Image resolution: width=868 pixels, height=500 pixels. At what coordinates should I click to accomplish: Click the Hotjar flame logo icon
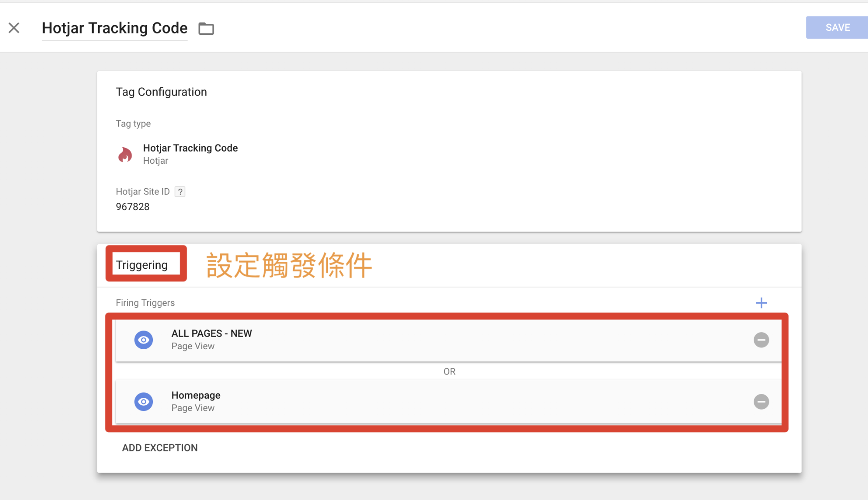click(x=125, y=154)
